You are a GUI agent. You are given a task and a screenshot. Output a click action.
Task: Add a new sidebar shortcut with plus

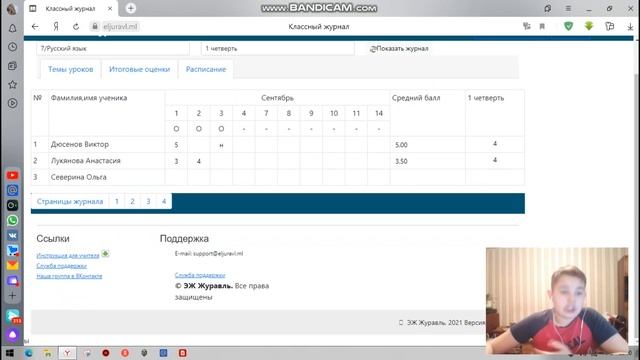[x=12, y=296]
